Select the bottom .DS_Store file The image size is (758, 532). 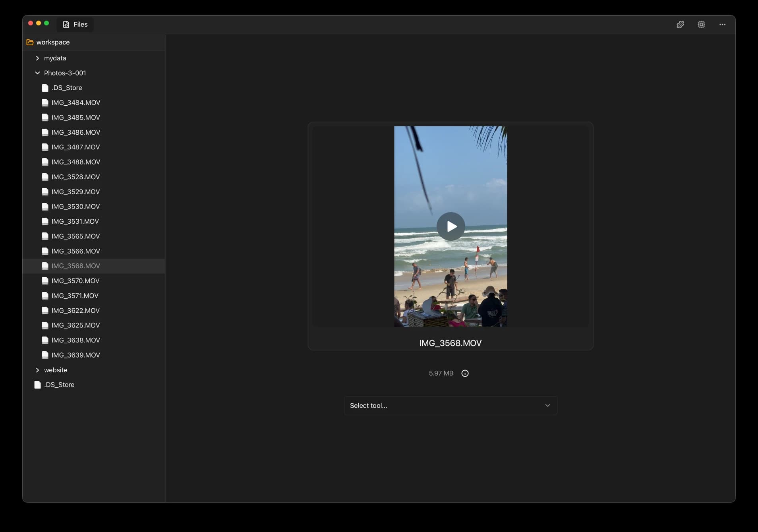[x=59, y=385]
